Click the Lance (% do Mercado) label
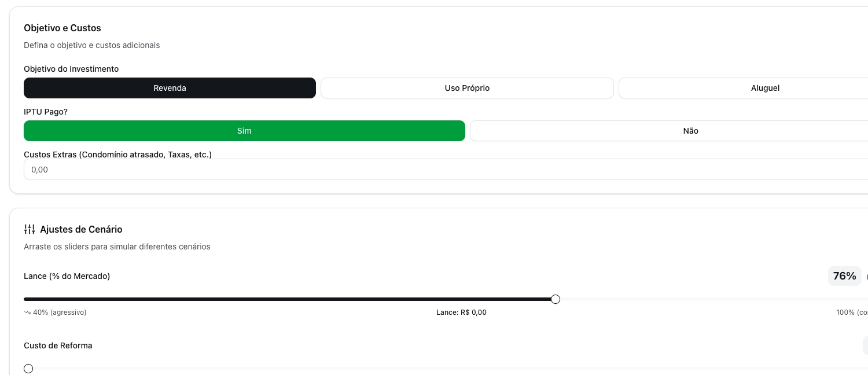 (67, 276)
